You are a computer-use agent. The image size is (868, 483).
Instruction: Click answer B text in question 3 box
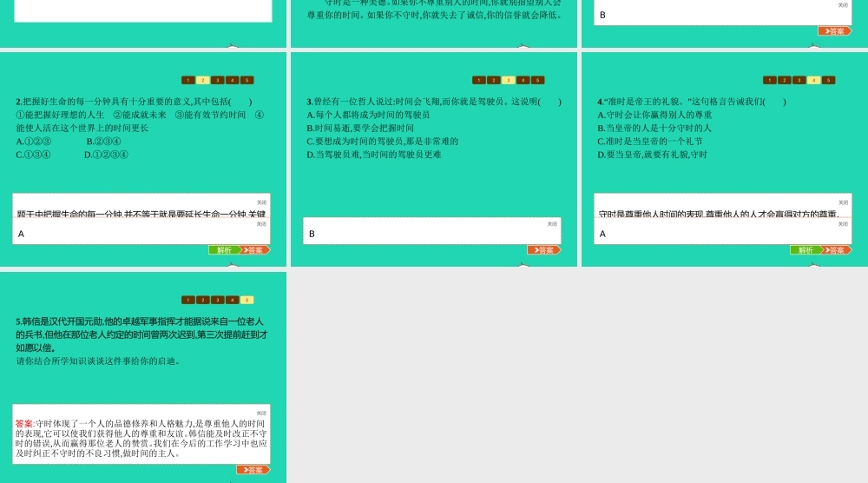312,235
